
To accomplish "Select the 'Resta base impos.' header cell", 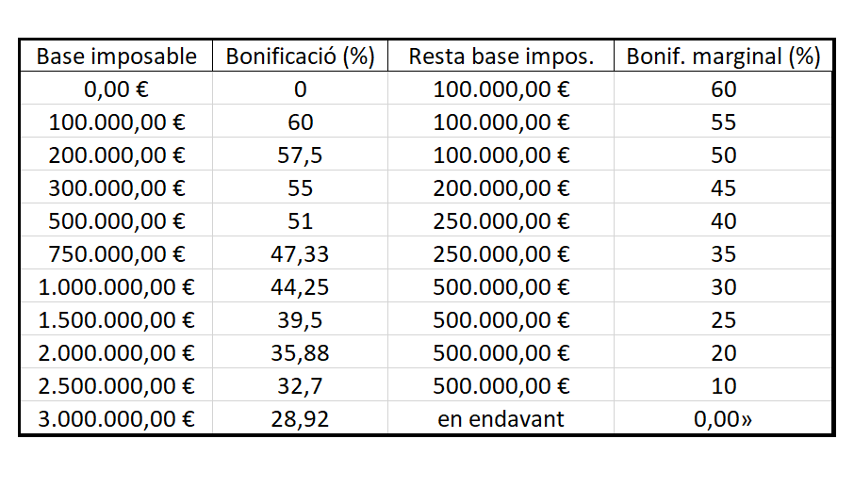I will pyautogui.click(x=501, y=57).
